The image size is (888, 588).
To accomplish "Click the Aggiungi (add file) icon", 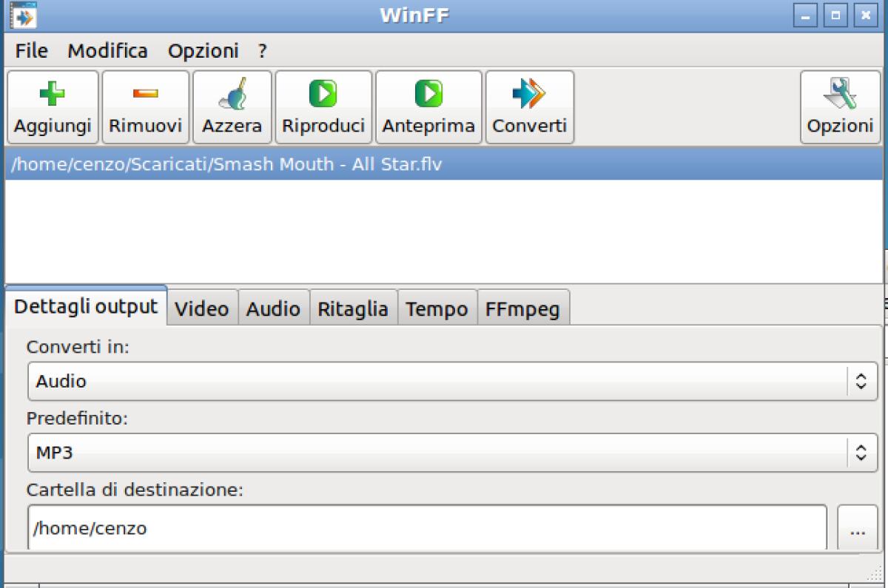I will (x=52, y=106).
